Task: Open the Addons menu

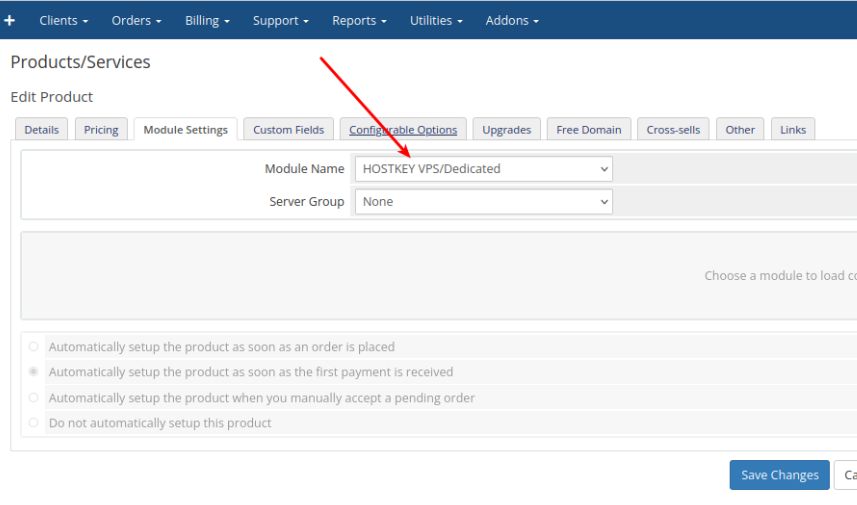Action: point(512,21)
